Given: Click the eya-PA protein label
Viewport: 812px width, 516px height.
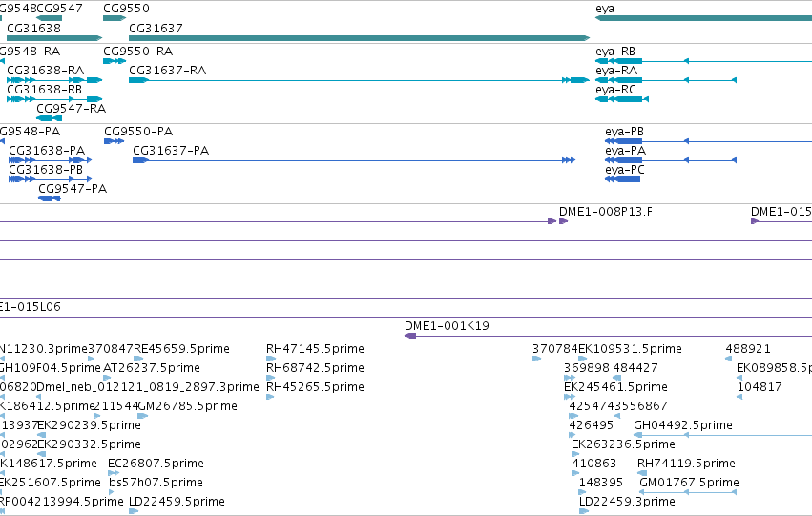Looking at the screenshot, I should tap(626, 150).
